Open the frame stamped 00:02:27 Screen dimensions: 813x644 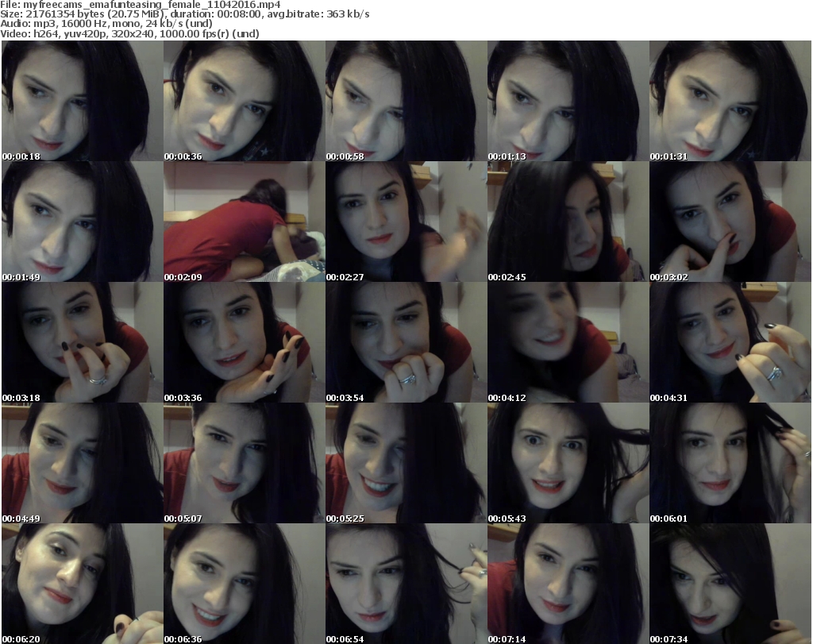[406, 222]
